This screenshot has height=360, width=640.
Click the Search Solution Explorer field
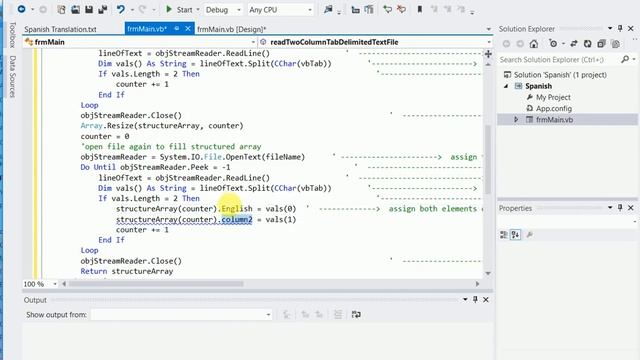tap(558, 60)
